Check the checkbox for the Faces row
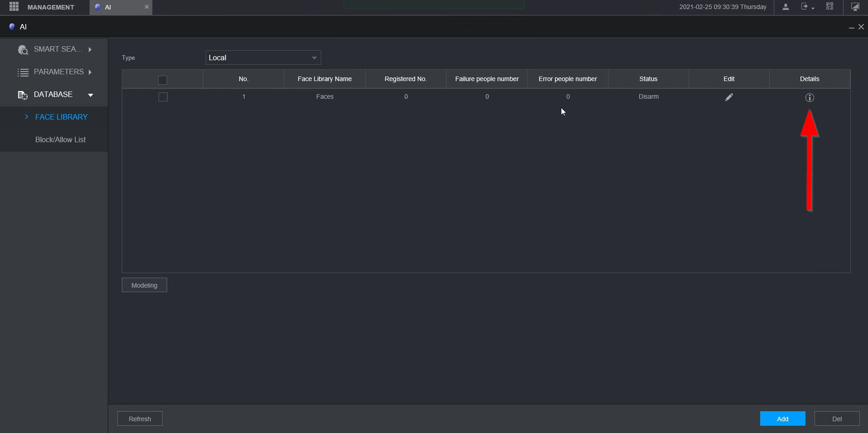 (x=163, y=97)
